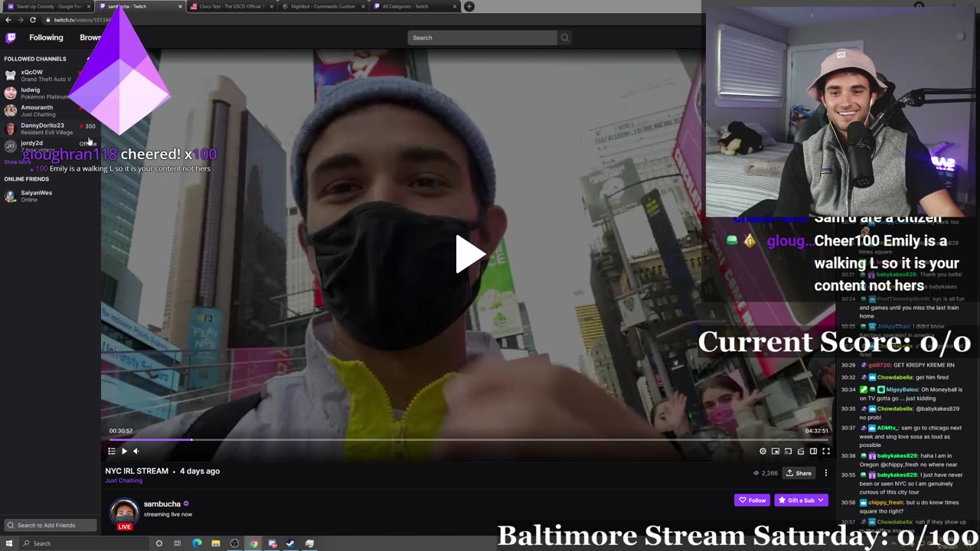Mute the video with the volume icon
Viewport: 980px width, 551px height.
pyautogui.click(x=136, y=452)
